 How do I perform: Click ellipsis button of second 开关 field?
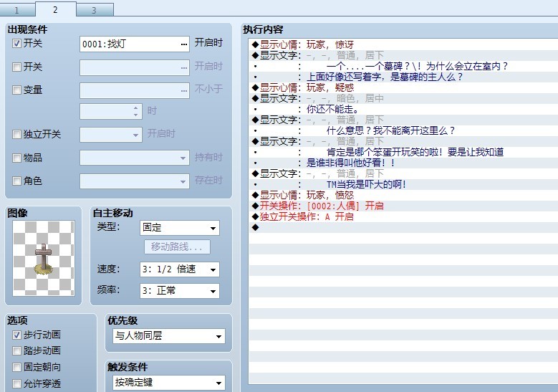click(183, 67)
